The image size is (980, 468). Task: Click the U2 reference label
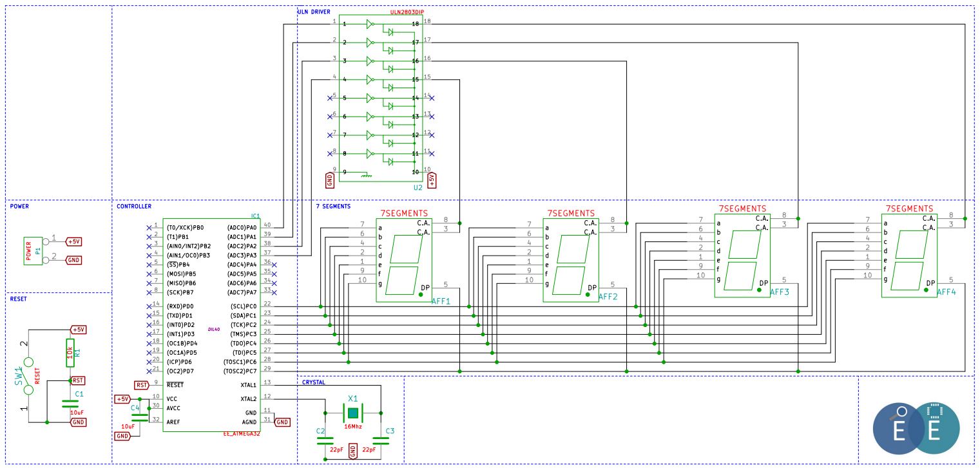418,188
